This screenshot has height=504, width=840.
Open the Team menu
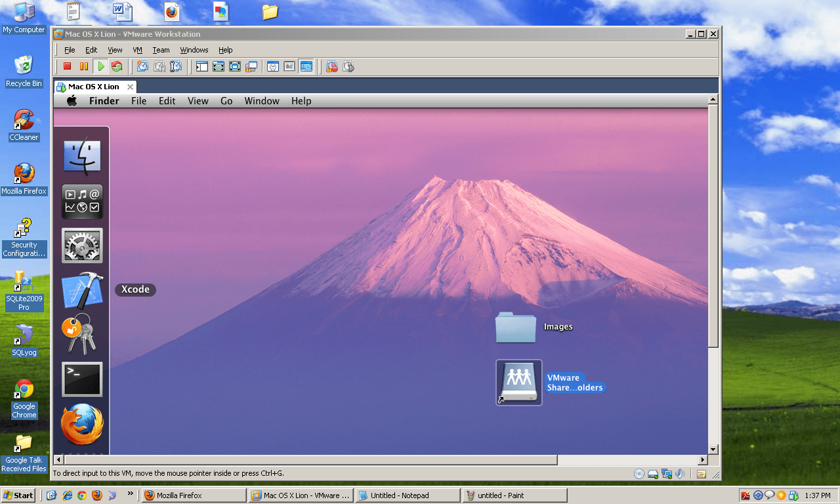(x=161, y=50)
